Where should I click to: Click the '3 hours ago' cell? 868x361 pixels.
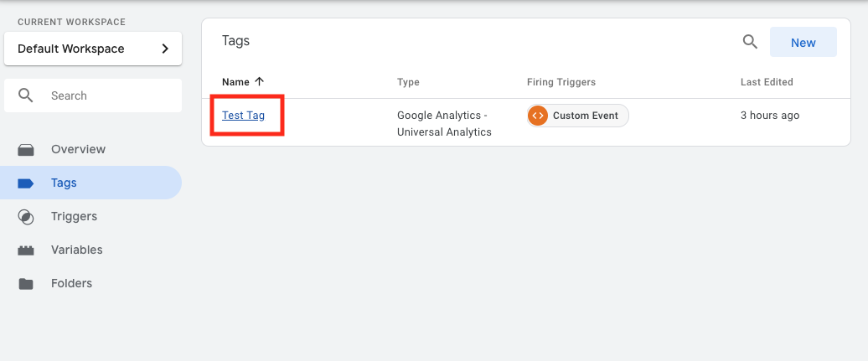click(770, 115)
